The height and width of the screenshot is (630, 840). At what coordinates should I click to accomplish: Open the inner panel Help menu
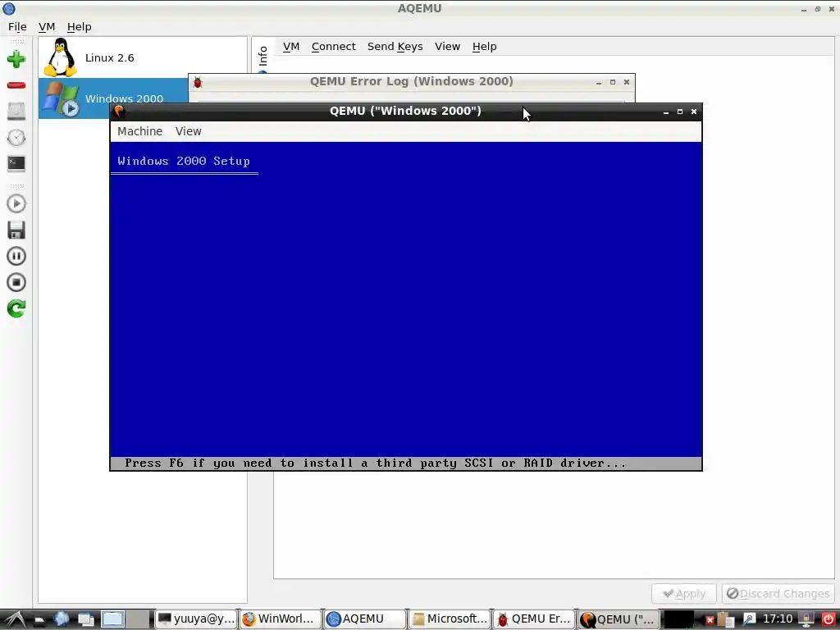(484, 47)
